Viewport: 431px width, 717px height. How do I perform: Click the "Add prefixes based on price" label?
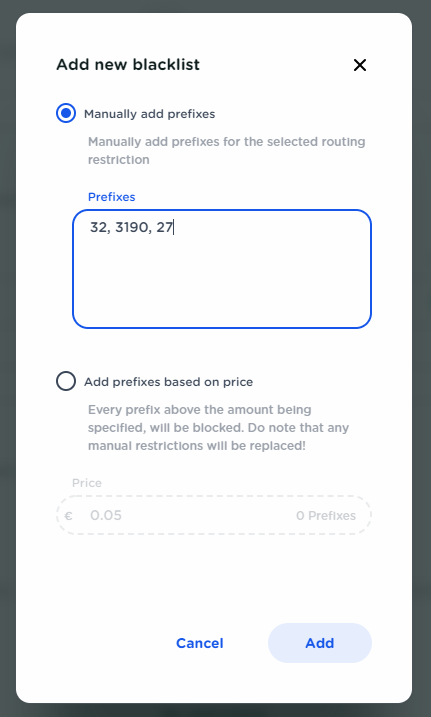168,382
